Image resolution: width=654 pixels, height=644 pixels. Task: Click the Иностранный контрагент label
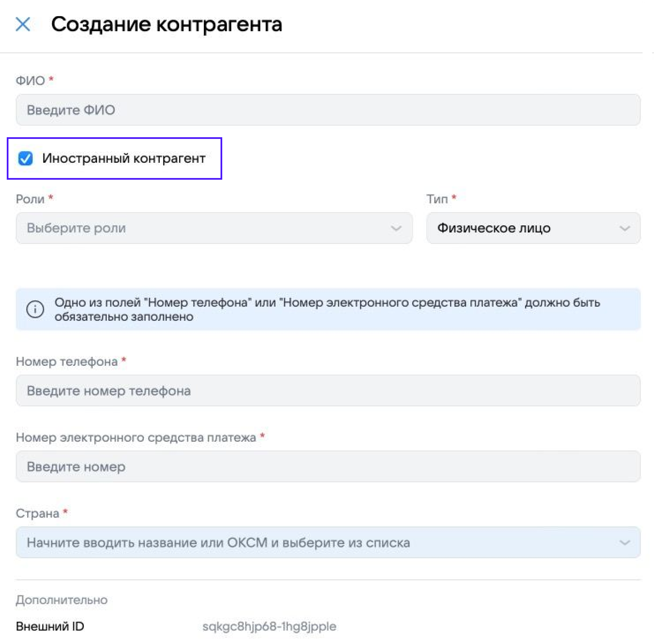click(x=123, y=158)
